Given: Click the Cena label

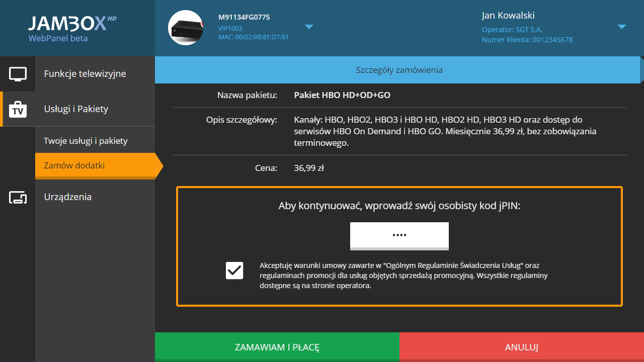Looking at the screenshot, I should click(266, 168).
